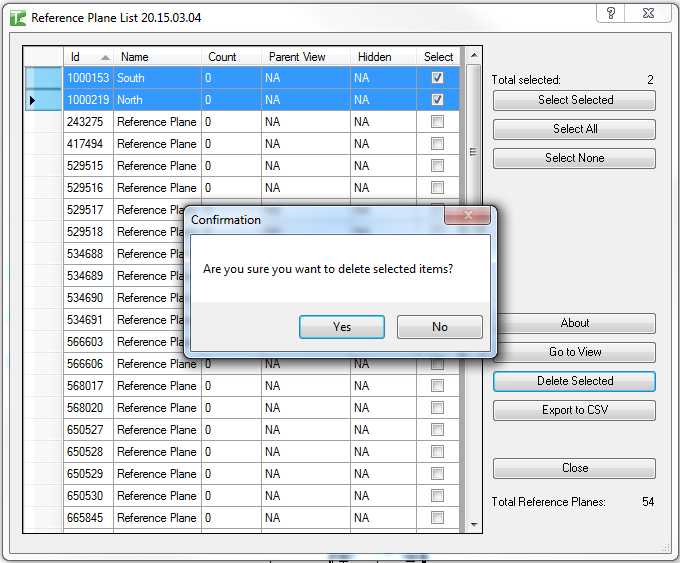Select the Id cell 566606
680x563 pixels.
click(x=88, y=364)
